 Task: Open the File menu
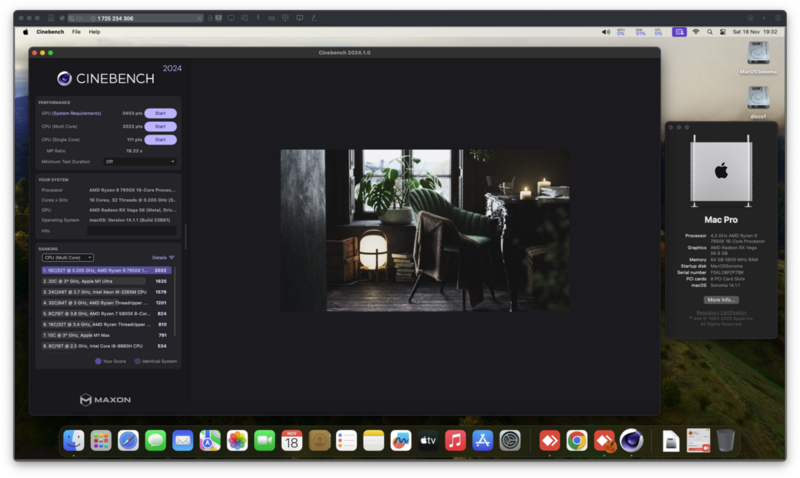tap(76, 32)
